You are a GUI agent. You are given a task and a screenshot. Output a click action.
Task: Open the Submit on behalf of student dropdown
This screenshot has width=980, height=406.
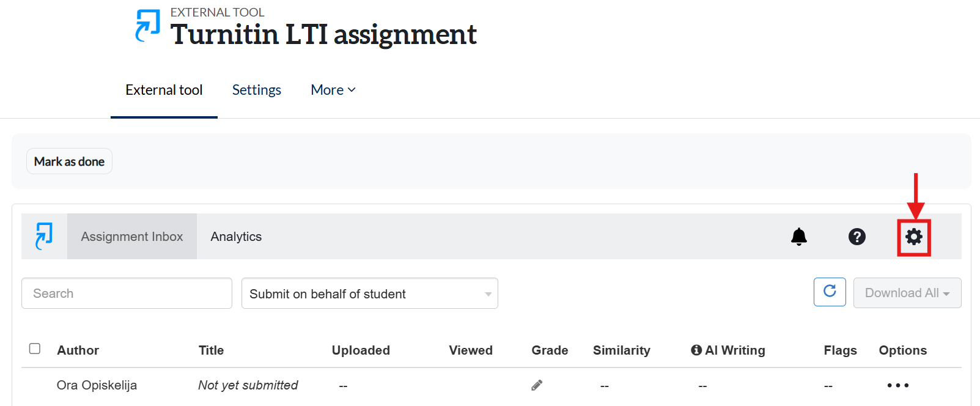(369, 293)
